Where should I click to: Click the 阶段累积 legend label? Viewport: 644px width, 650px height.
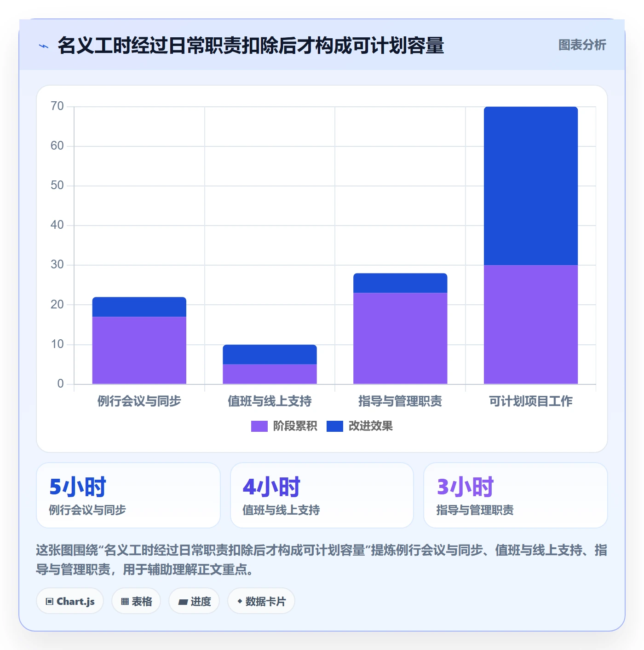(x=295, y=426)
